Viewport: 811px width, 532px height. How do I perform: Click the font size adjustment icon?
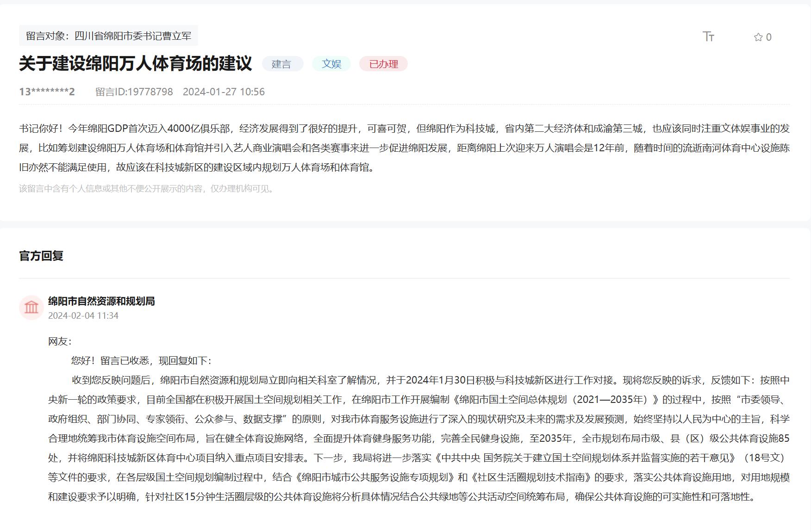[x=708, y=37]
